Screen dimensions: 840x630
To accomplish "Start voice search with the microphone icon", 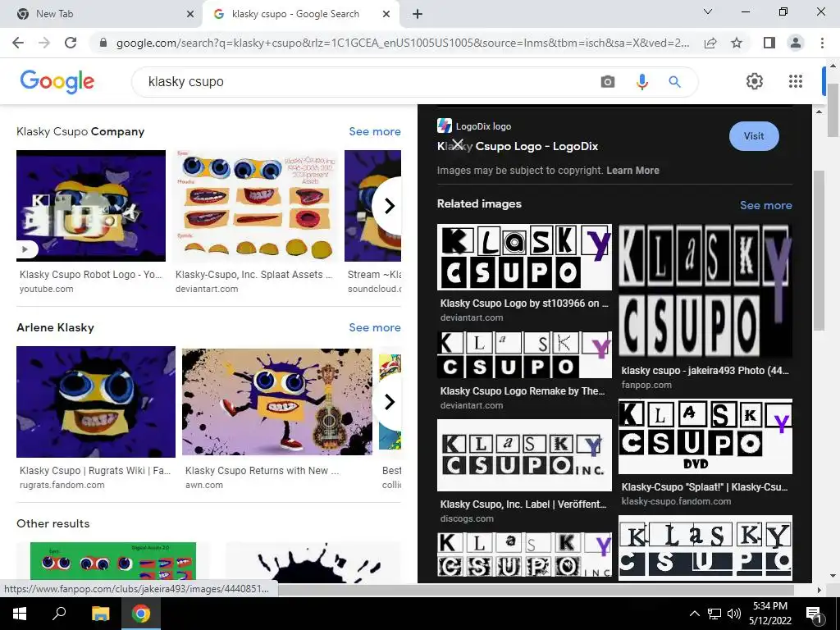I will pyautogui.click(x=641, y=82).
